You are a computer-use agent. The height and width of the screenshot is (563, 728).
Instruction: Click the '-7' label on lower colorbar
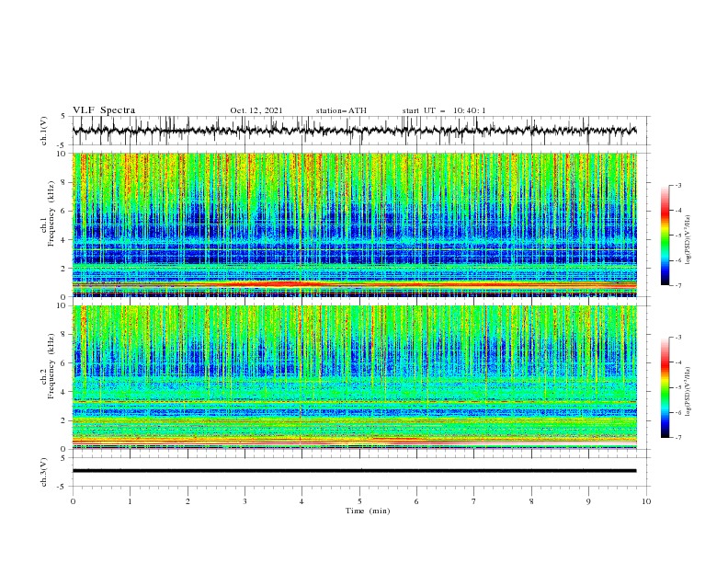point(677,438)
